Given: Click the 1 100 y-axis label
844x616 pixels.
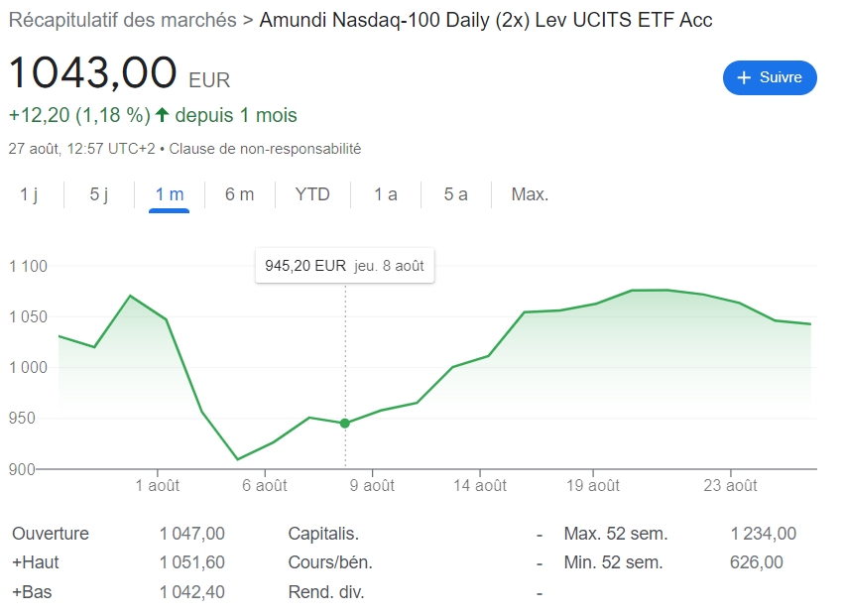Looking at the screenshot, I should (28, 266).
